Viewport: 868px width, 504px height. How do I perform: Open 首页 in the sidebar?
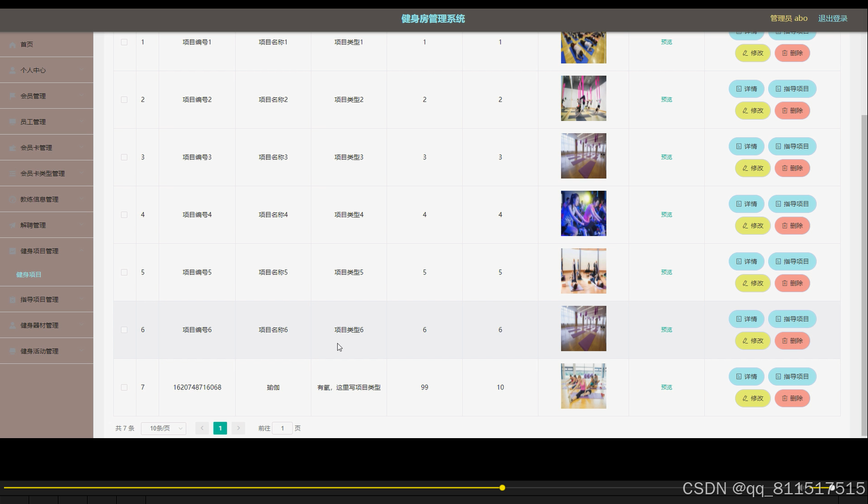(46, 44)
